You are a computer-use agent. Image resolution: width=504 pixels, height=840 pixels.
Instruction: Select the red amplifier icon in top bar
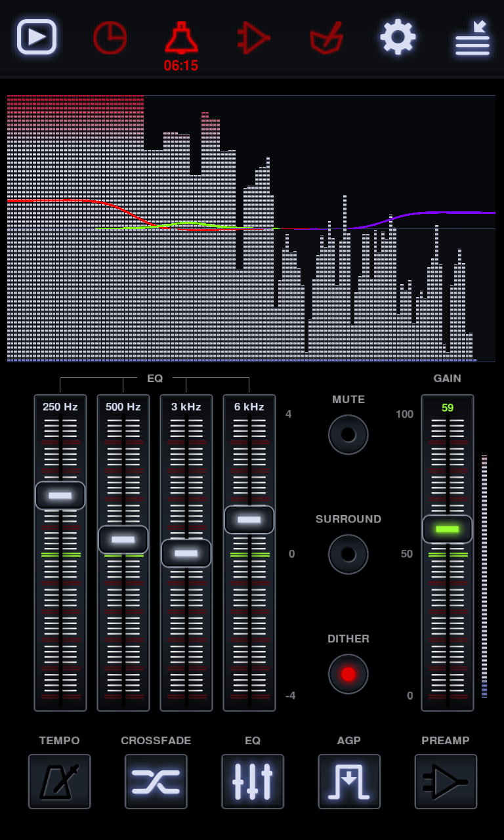[253, 37]
